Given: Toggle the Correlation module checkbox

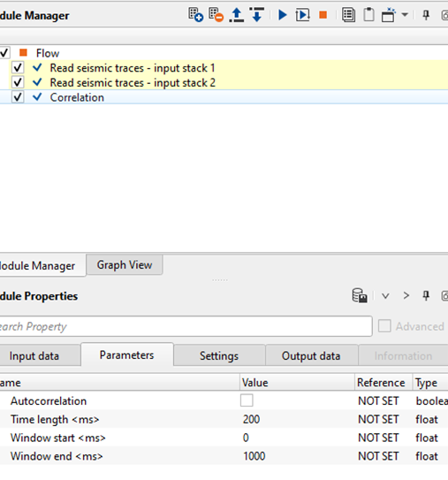Looking at the screenshot, I should tap(18, 97).
